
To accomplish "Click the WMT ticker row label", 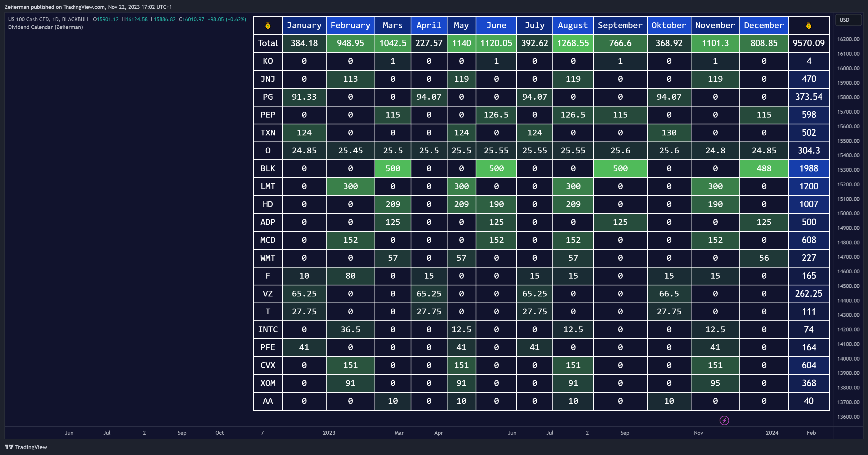I will pyautogui.click(x=268, y=258).
